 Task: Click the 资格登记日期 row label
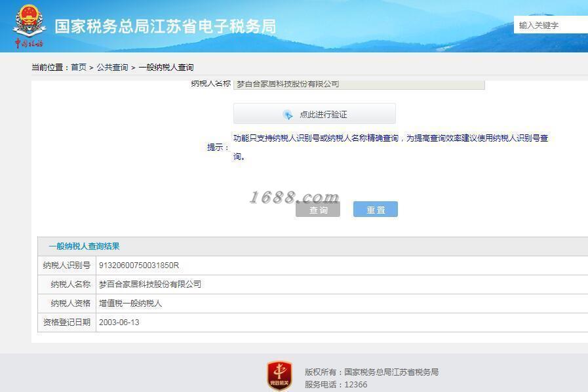[67, 323]
